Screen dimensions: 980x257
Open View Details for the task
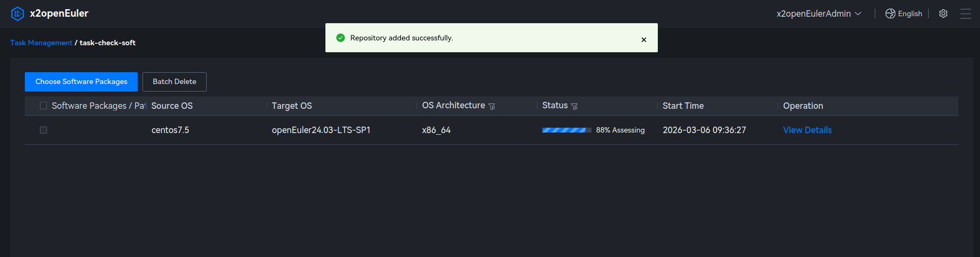[x=807, y=130]
